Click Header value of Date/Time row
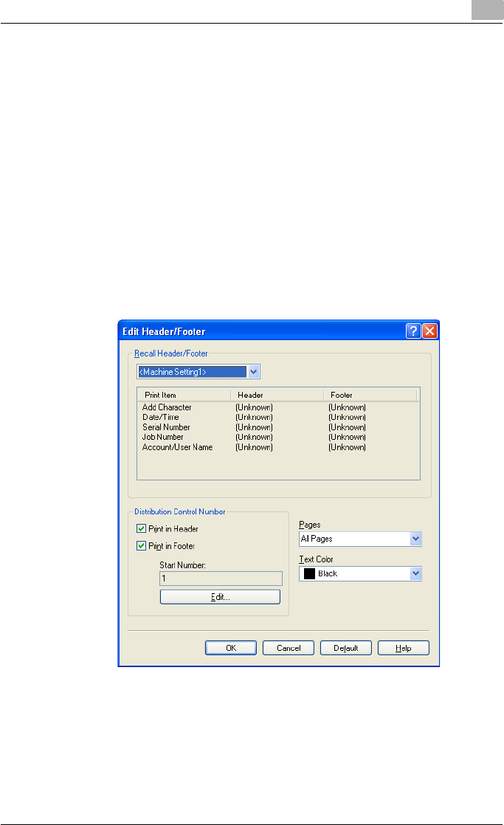The image size is (504, 825). [254, 417]
